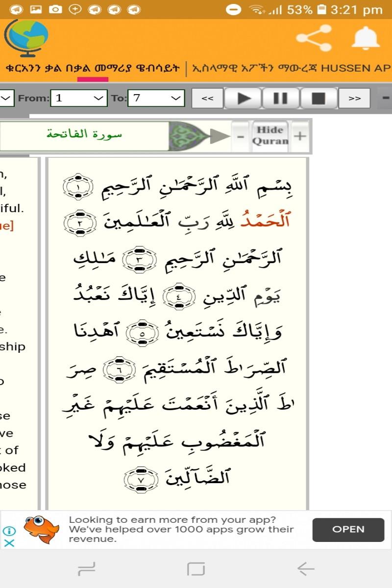Open the To verse dropdown
This screenshot has width=392, height=588.
tap(156, 98)
